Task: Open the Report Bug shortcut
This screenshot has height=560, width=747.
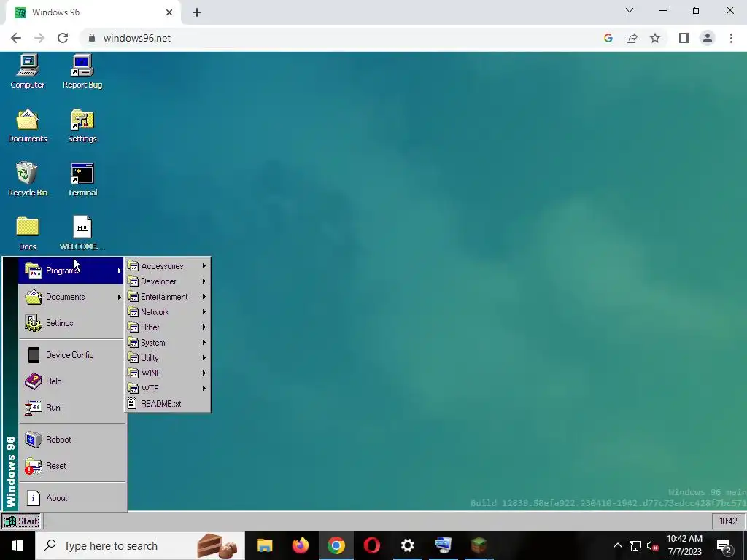Action: tap(82, 71)
